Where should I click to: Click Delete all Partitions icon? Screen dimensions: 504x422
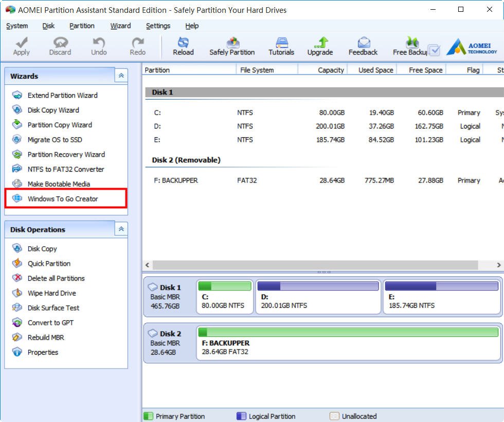[x=17, y=278]
